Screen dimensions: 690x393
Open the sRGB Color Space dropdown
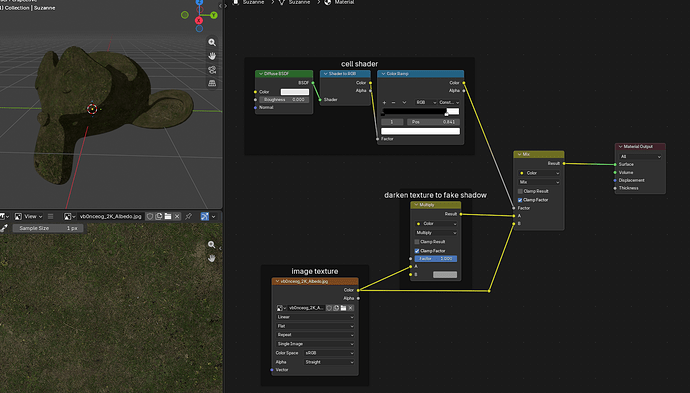coord(329,353)
